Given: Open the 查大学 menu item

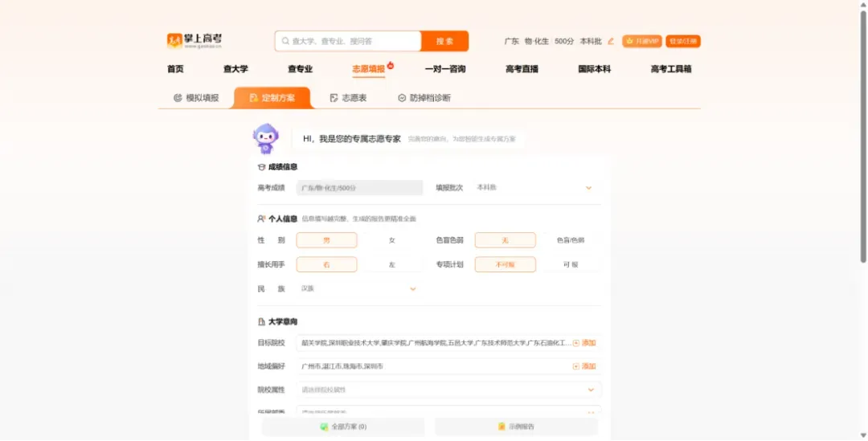Looking at the screenshot, I should click(235, 69).
